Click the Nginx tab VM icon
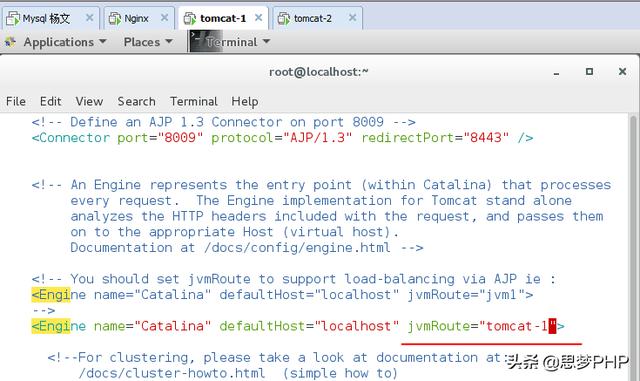640x381 pixels. point(115,18)
